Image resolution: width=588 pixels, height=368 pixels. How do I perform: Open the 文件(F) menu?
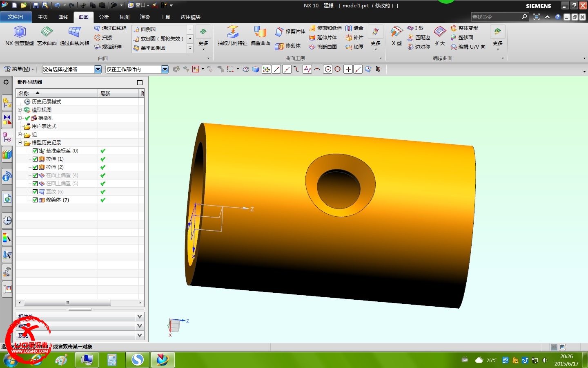click(x=16, y=17)
